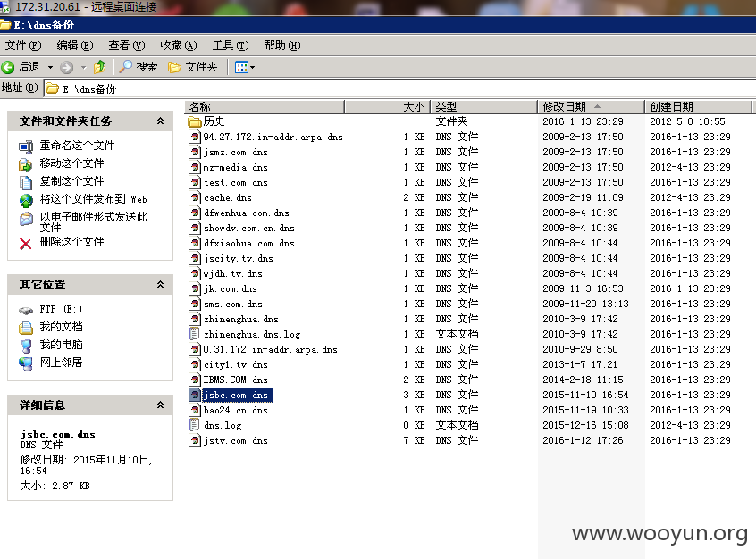The image size is (756, 559).
Task: Select test.com.dns file icon
Action: pyautogui.click(x=195, y=182)
